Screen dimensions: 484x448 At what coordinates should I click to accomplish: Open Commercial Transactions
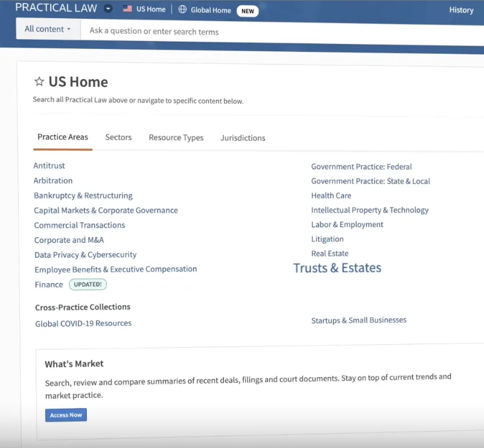pos(80,225)
